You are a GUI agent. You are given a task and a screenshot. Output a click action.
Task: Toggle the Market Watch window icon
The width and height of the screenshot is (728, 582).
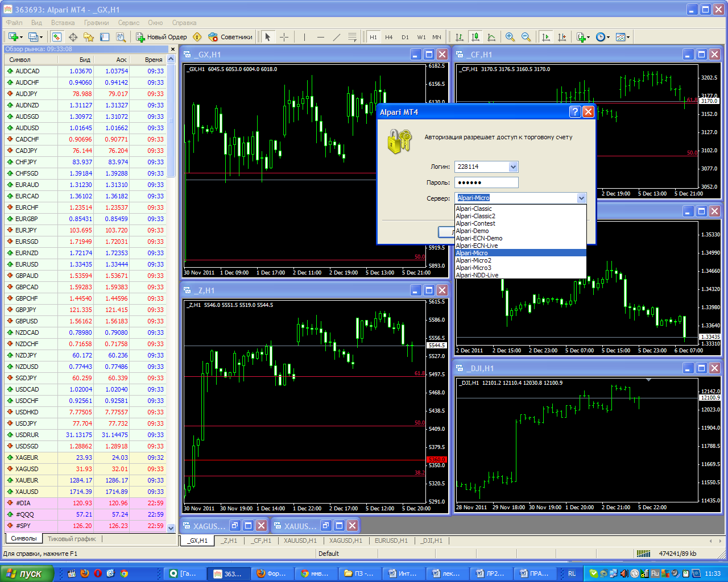tap(57, 37)
